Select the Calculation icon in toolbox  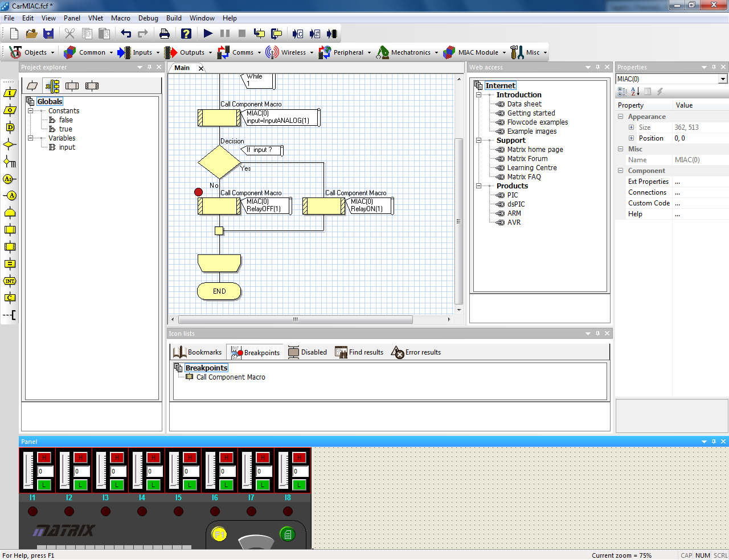click(10, 263)
